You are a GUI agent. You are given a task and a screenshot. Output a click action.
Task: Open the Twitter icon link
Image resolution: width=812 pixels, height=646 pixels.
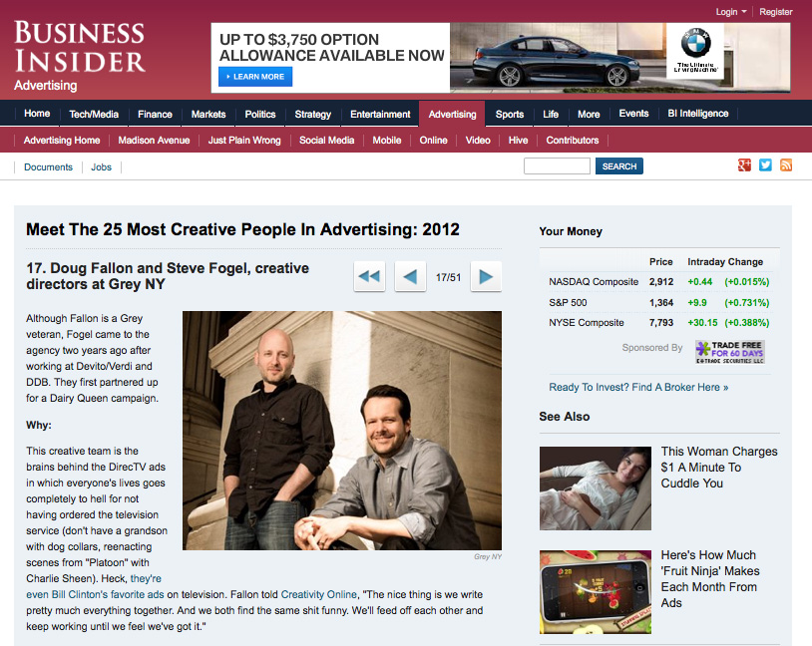(765, 165)
